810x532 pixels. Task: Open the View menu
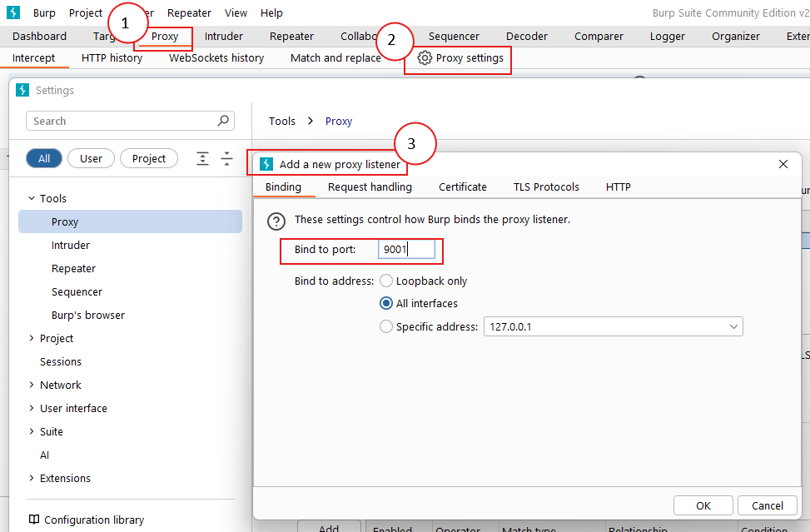click(x=236, y=13)
